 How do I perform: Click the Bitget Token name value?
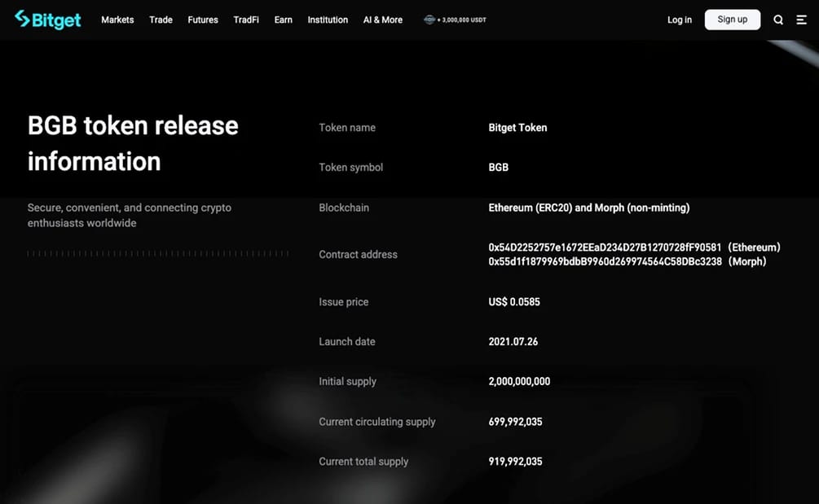pos(517,128)
